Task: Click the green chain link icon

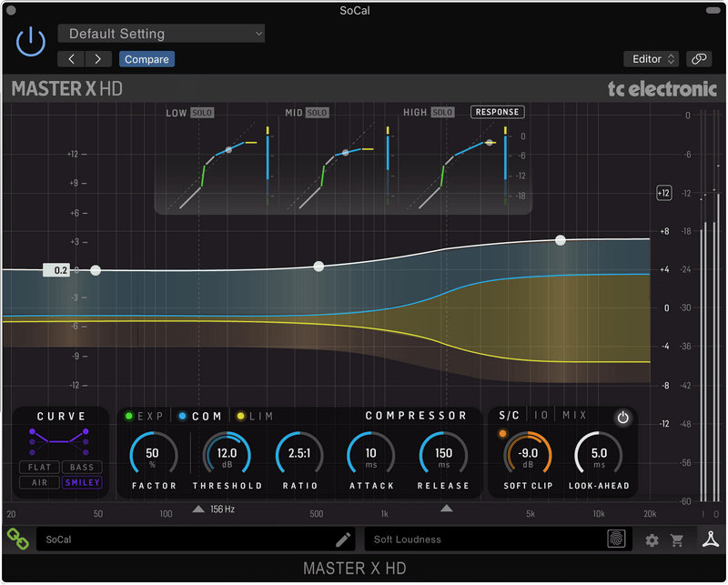Action: (x=16, y=539)
